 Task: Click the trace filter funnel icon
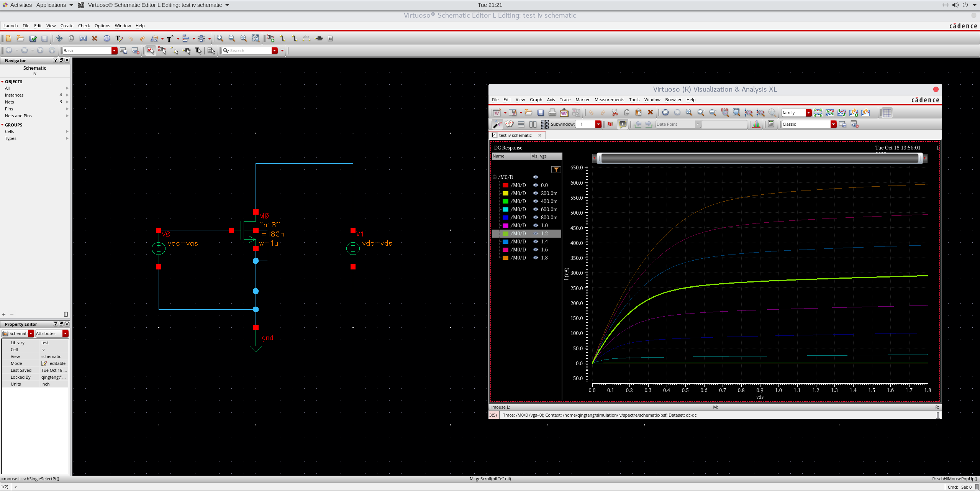click(x=556, y=170)
